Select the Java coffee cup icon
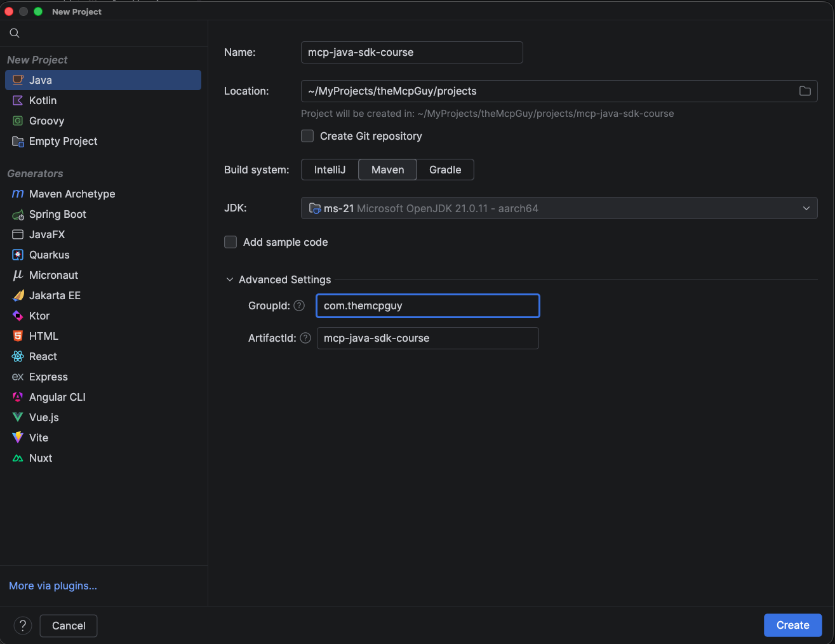 pyautogui.click(x=18, y=80)
